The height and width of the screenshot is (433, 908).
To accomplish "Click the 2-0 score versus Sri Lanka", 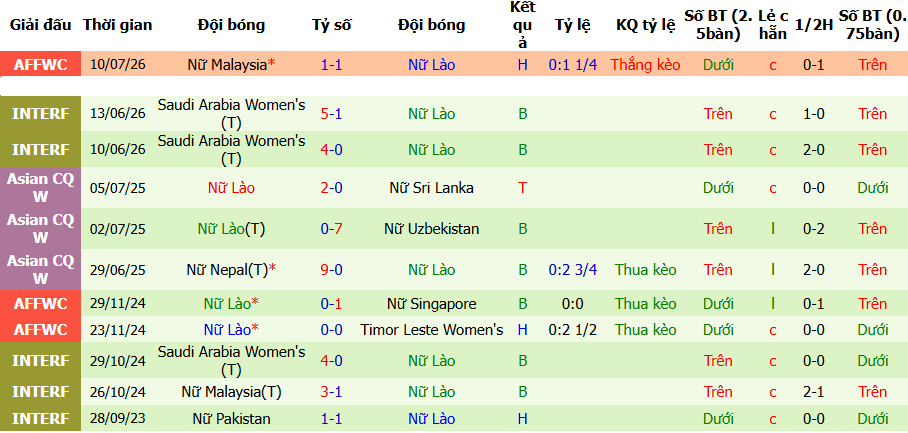I will 331,188.
